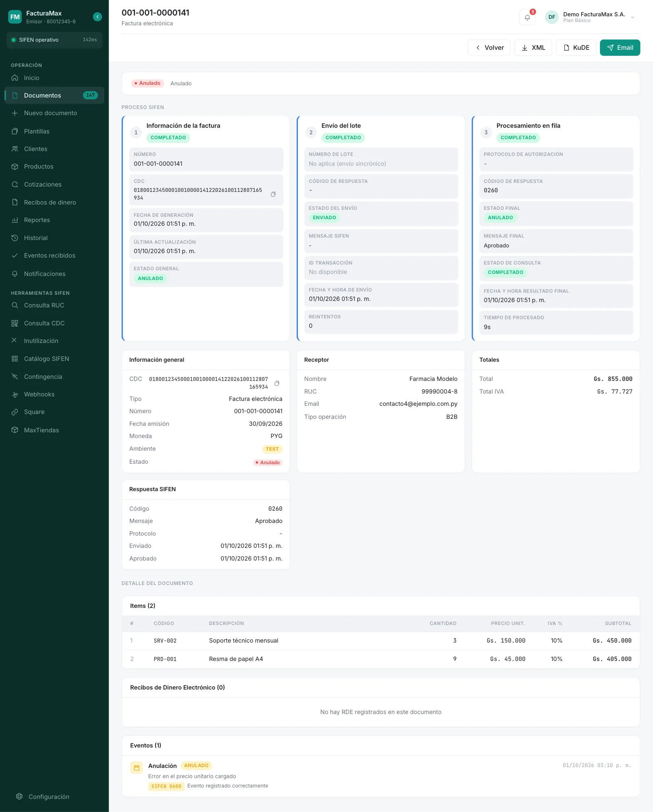Click the Configuración gear icon
653x812 pixels.
pyautogui.click(x=19, y=796)
